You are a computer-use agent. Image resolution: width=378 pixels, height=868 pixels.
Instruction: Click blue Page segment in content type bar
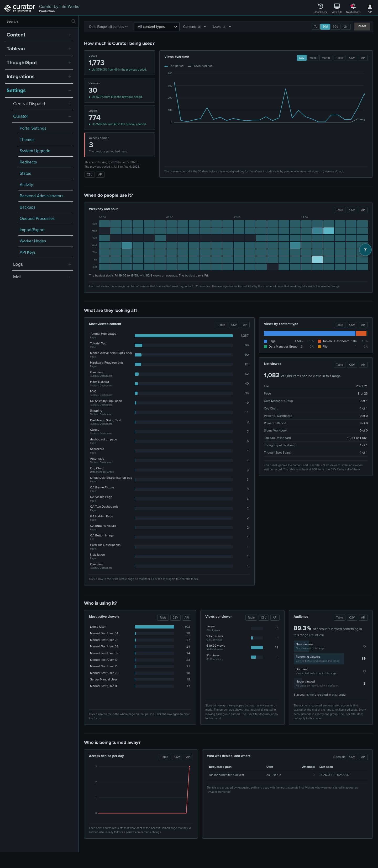pos(309,334)
